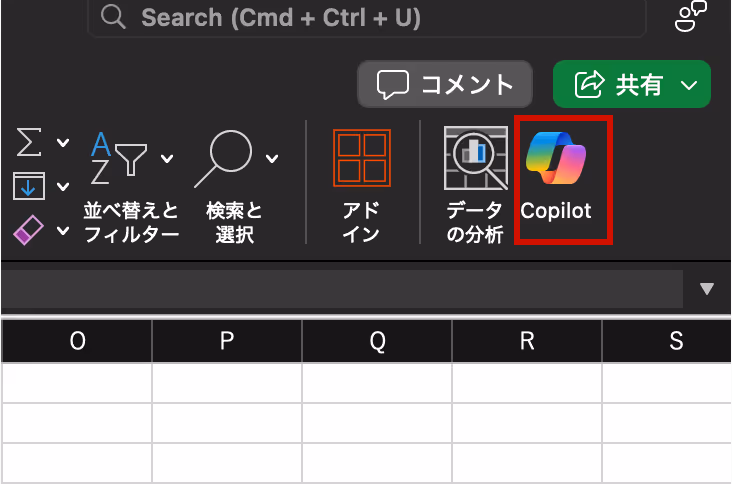Screen dimensions: 732x484
Task: Expand the formula bar with triangle arrow
Action: click(x=707, y=288)
